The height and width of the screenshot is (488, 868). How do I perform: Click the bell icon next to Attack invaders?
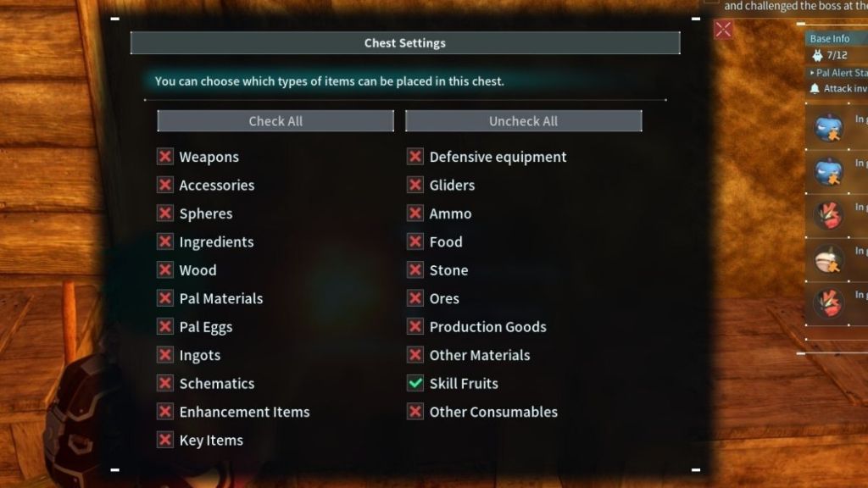pos(816,88)
